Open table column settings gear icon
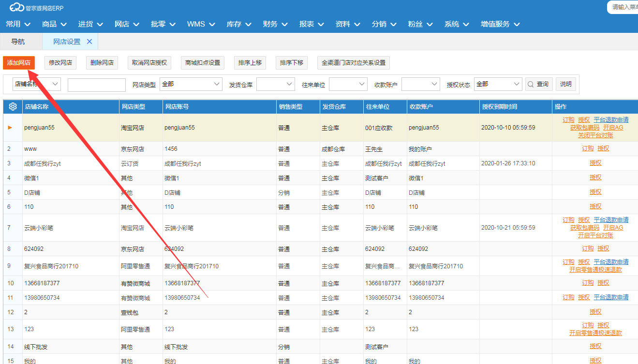This screenshot has height=364, width=638. tap(13, 106)
